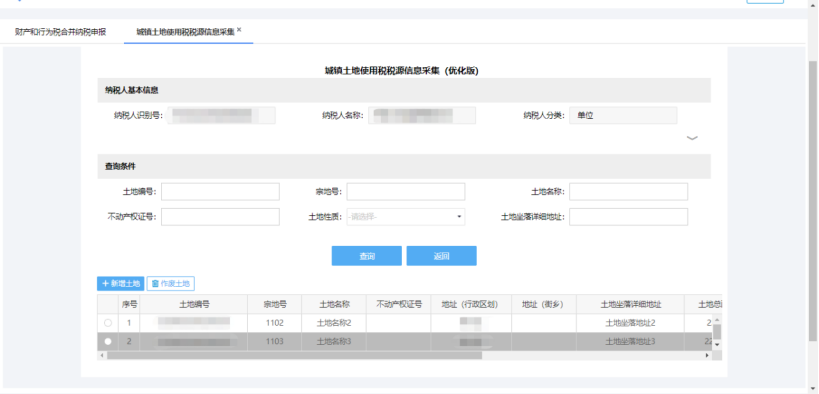Click the 土地坐落详细地址 input field
This screenshot has width=819, height=394.
[628, 217]
